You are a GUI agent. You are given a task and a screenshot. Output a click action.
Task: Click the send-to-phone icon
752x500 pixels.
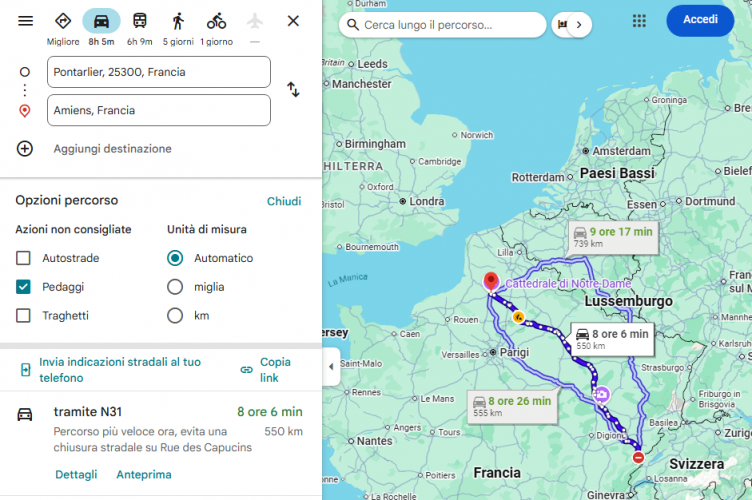point(25,370)
